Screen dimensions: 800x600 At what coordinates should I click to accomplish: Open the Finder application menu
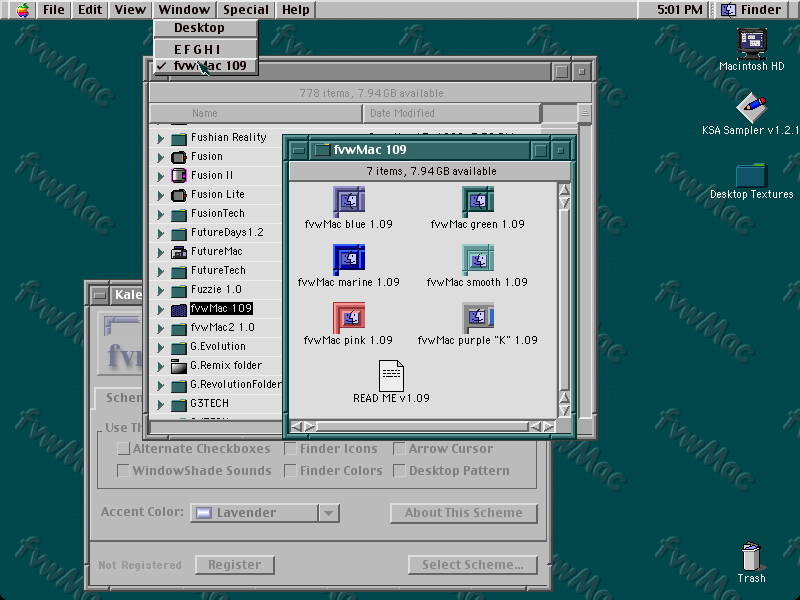pos(753,10)
